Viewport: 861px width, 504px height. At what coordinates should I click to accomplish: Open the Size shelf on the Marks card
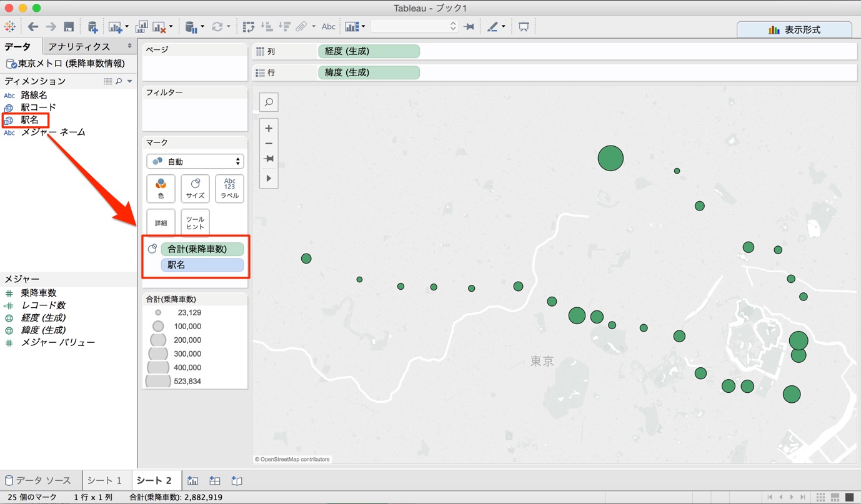coord(195,189)
